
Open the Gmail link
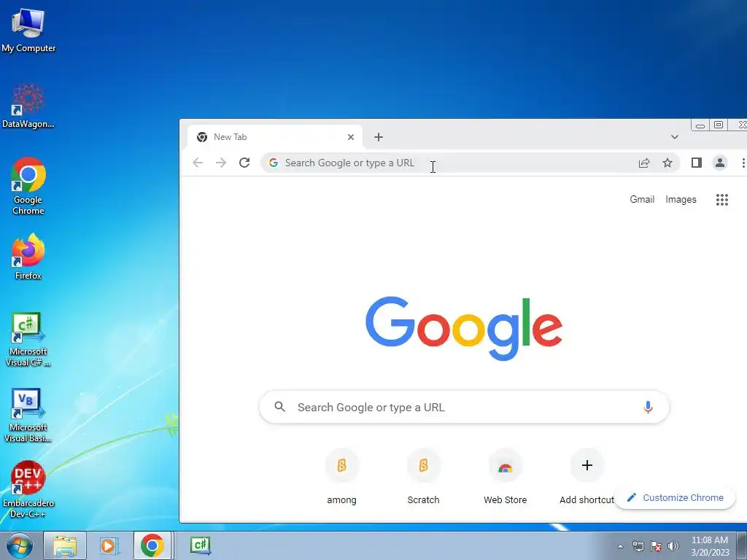(642, 200)
